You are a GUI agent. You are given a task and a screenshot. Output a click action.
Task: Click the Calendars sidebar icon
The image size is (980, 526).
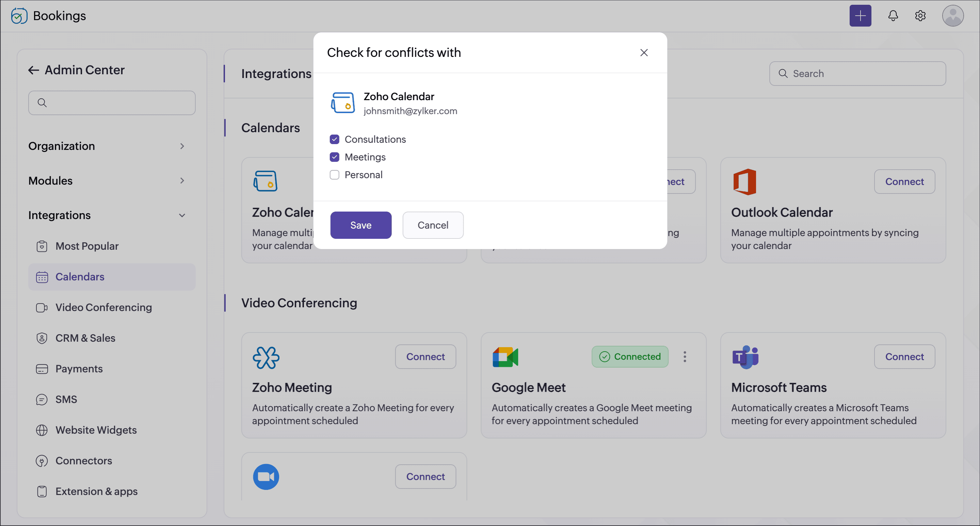(42, 277)
